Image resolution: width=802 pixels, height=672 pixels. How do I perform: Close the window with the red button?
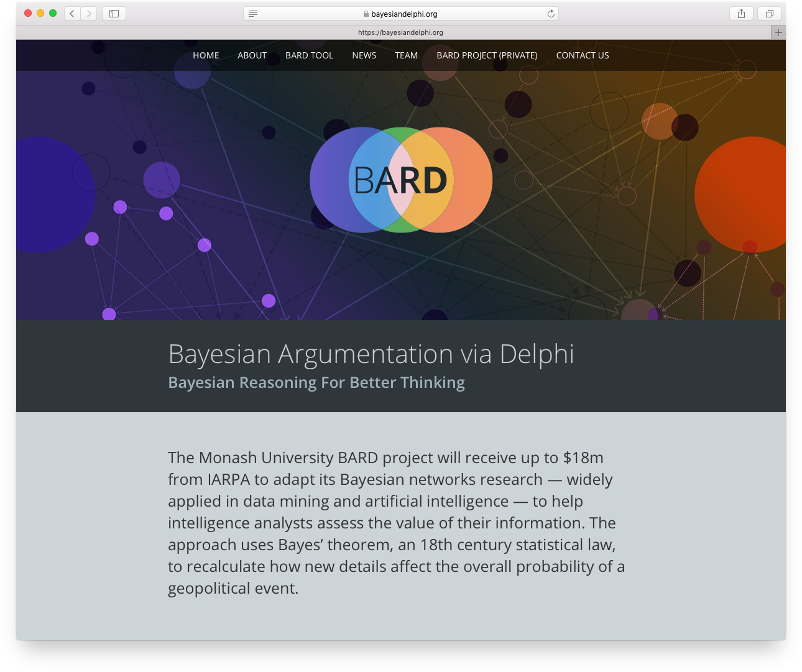click(28, 13)
